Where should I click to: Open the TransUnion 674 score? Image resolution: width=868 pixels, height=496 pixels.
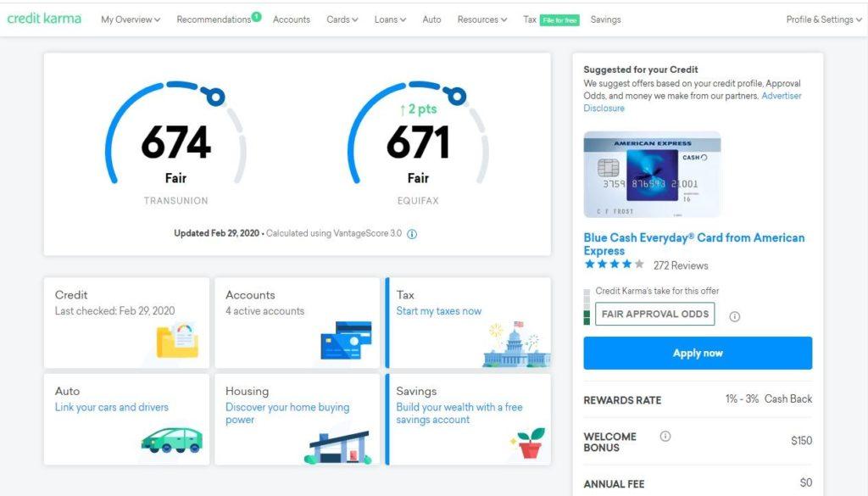[x=176, y=142]
